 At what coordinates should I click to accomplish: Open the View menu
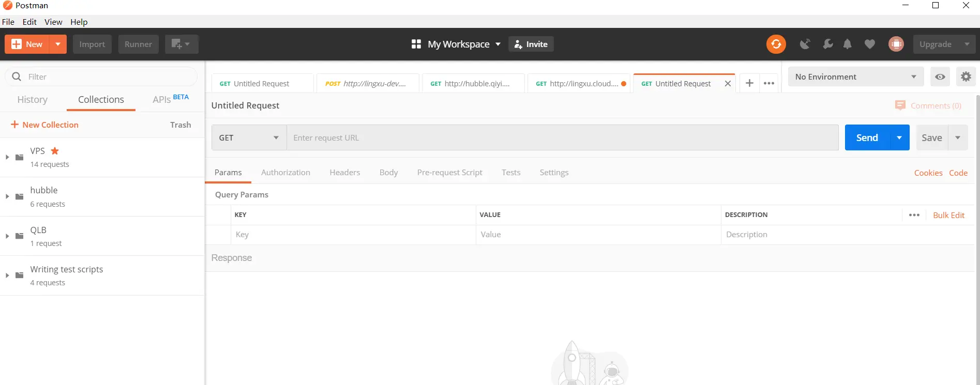53,22
